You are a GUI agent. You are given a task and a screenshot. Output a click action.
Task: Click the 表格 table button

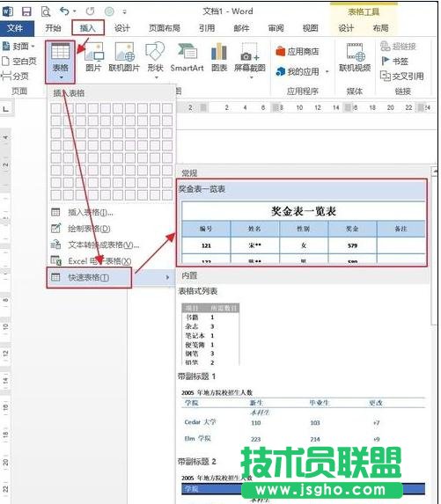coord(60,62)
